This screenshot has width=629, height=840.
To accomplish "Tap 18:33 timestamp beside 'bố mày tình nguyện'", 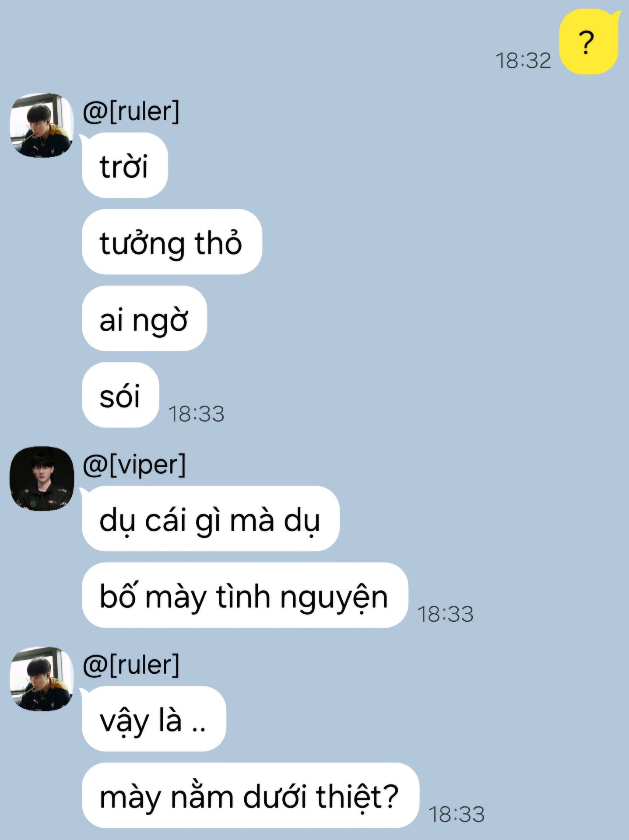I will tap(445, 614).
